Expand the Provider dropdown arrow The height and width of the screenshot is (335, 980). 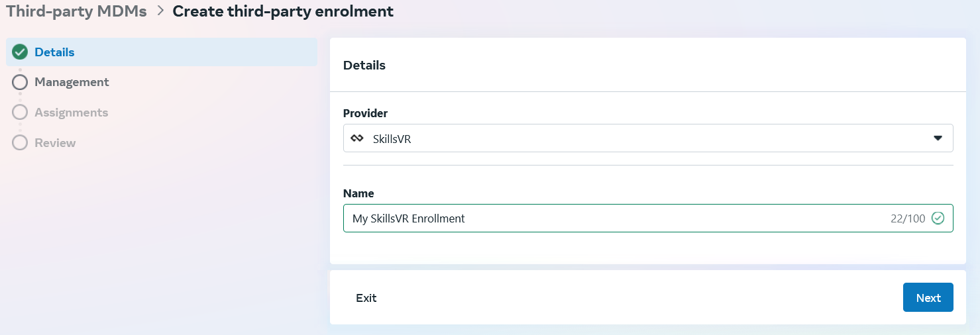[x=938, y=138]
